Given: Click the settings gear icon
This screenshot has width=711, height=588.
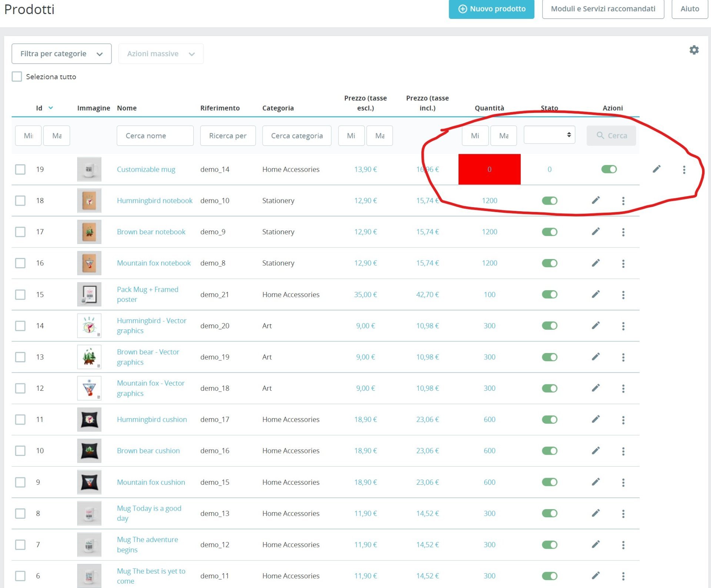Looking at the screenshot, I should click(x=694, y=50).
